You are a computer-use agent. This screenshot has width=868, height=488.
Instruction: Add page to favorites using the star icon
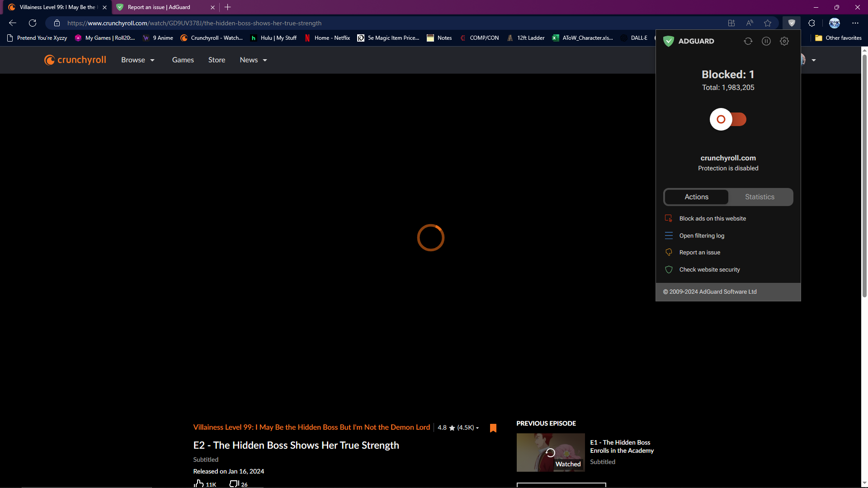click(768, 23)
